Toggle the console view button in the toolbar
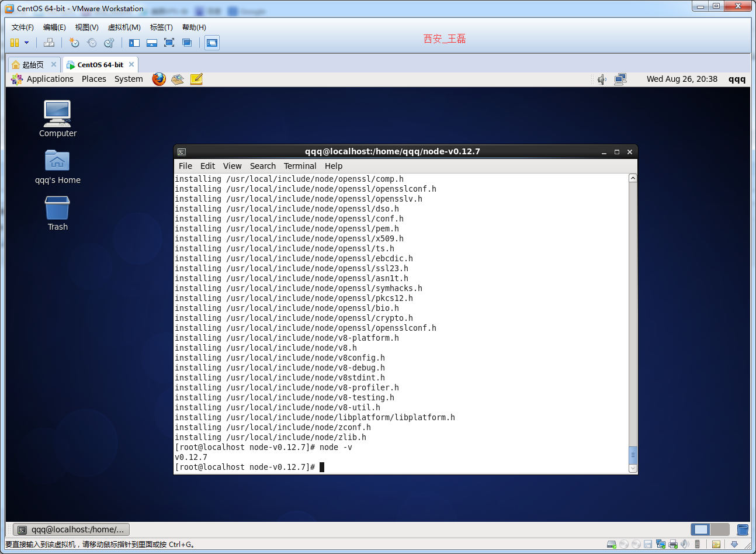Screen dimensions: 756x554 tap(211, 42)
